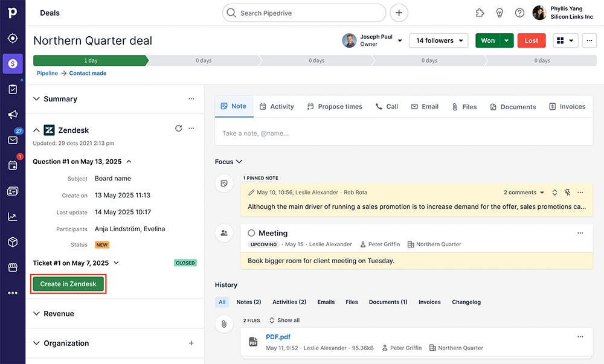Select the second pipeline stage segment
The height and width of the screenshot is (364, 604).
[x=204, y=60]
